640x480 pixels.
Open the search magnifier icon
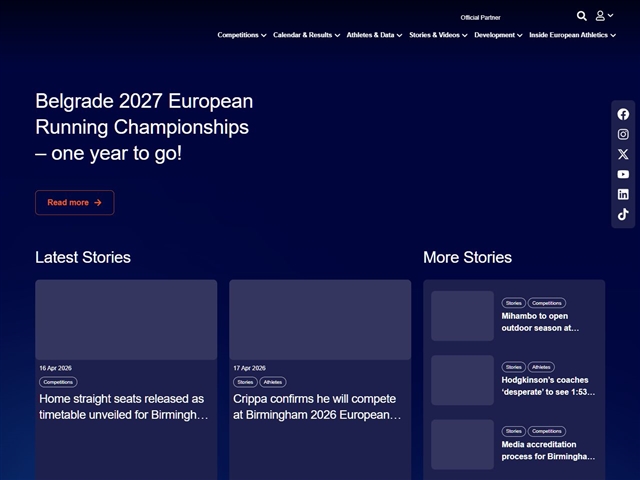tap(582, 16)
